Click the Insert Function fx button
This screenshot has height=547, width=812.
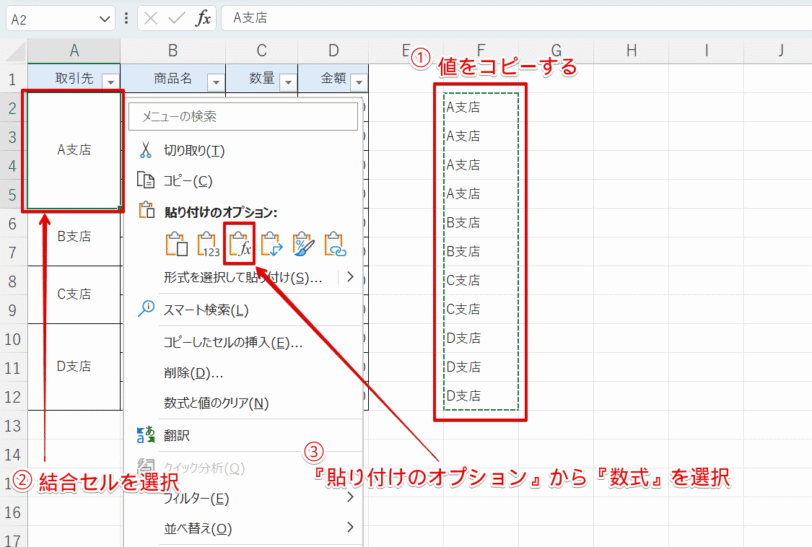tap(202, 19)
